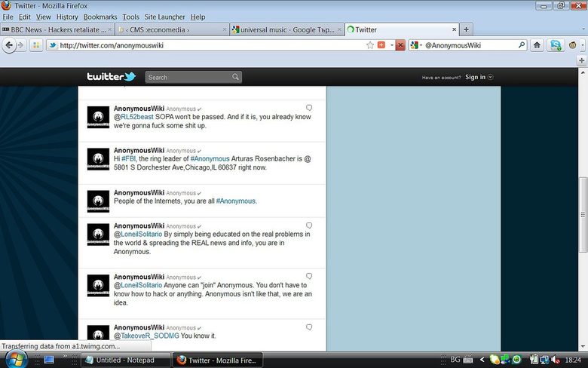
Task: Stop loading with the red X button
Action: tap(400, 45)
